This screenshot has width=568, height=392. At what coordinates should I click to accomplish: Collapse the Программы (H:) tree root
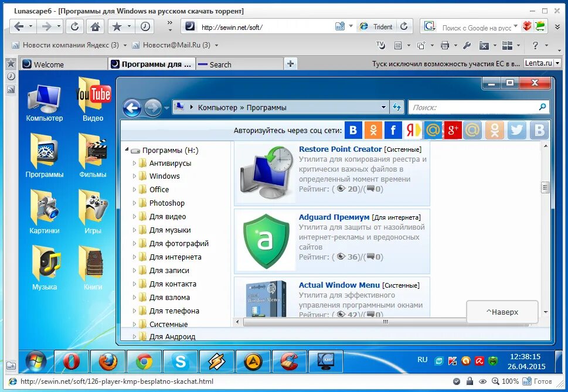[127, 149]
